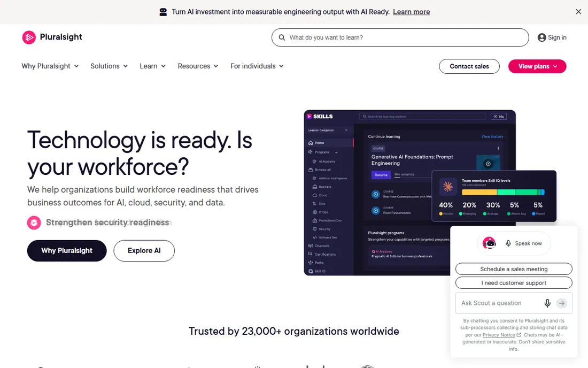The height and width of the screenshot is (368, 588).
Task: Click View history in the Skills preview
Action: pos(492,136)
